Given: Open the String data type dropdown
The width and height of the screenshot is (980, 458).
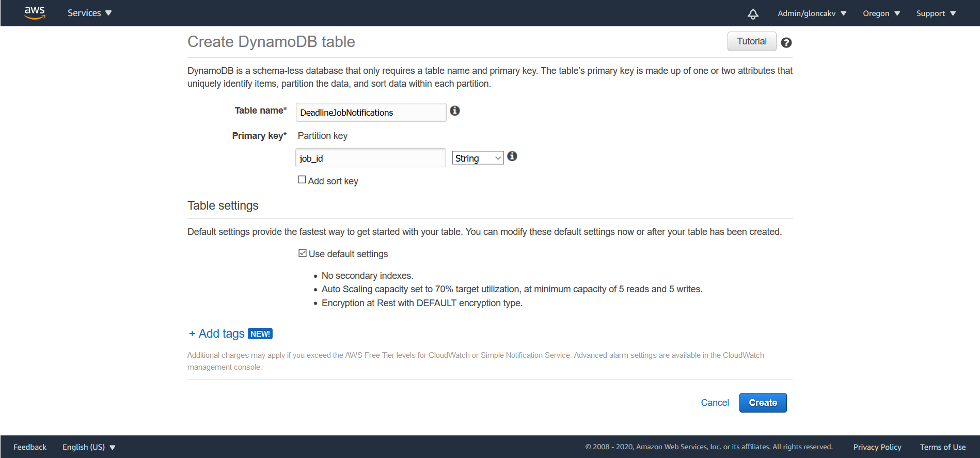Looking at the screenshot, I should point(478,158).
